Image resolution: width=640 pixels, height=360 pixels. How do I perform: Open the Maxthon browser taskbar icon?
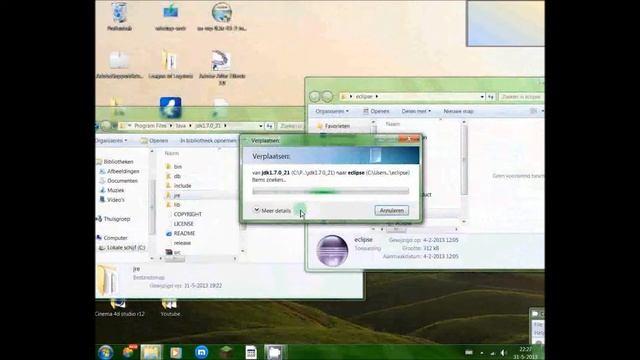click(201, 352)
